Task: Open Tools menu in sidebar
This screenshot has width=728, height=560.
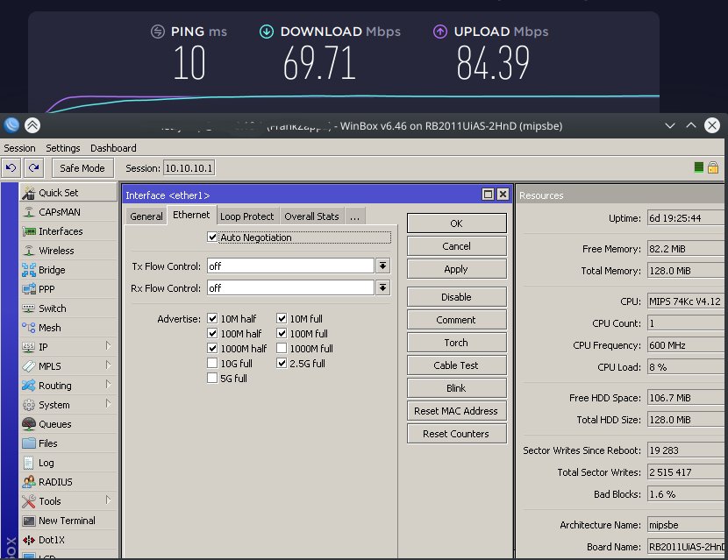Action: (x=68, y=501)
